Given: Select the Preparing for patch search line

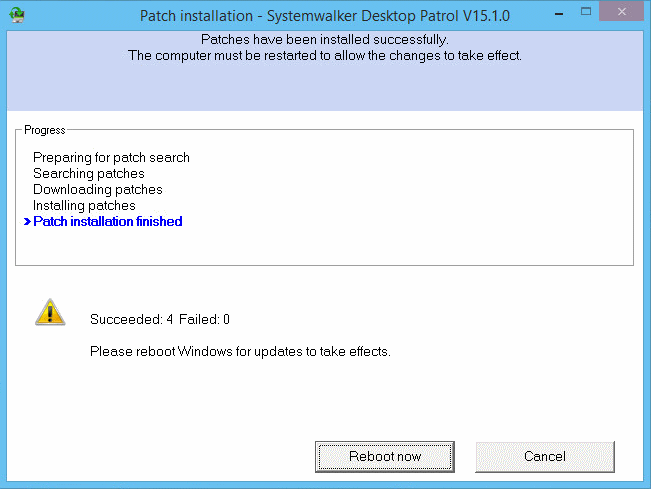Looking at the screenshot, I should [x=111, y=158].
